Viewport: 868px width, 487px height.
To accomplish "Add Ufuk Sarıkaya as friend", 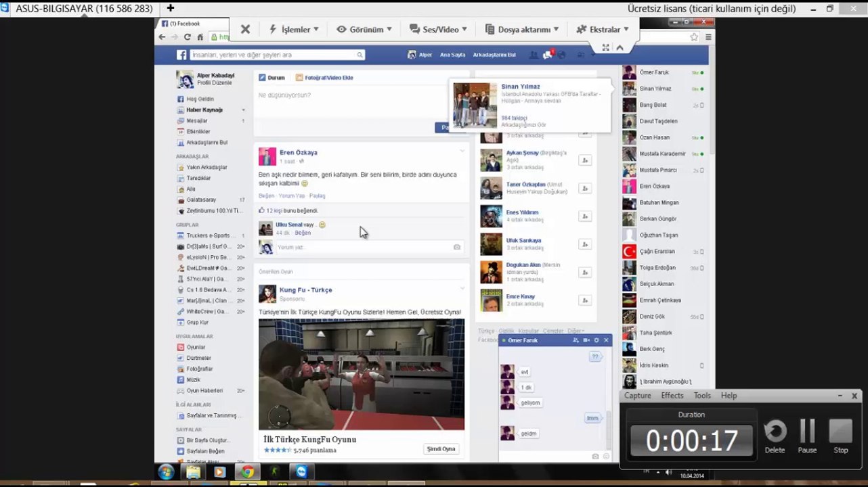I will pos(584,244).
